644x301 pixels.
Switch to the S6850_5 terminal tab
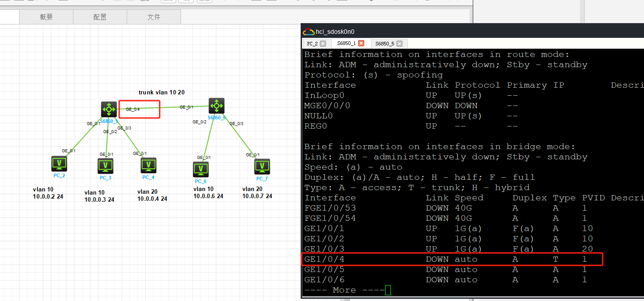point(384,44)
